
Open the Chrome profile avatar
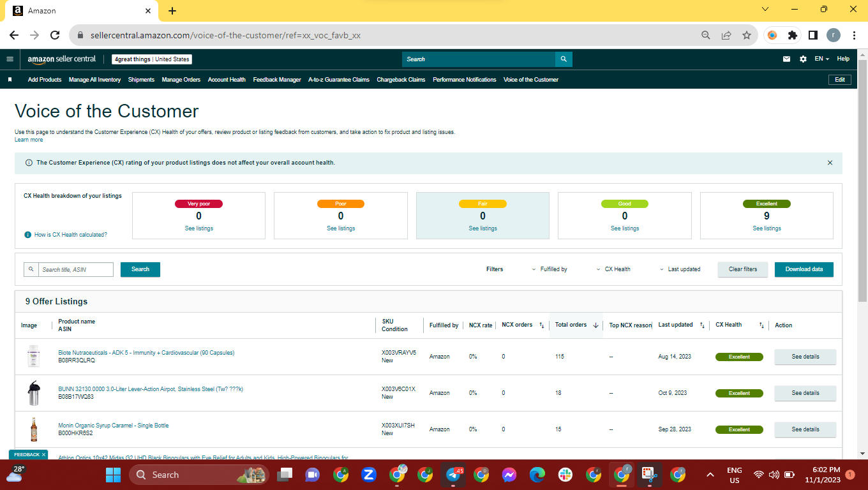[x=834, y=35]
